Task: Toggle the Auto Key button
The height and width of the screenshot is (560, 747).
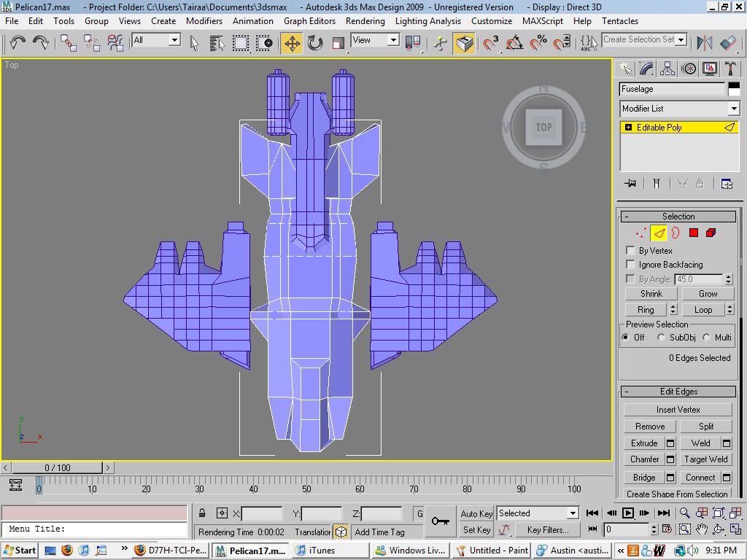Action: pos(476,513)
